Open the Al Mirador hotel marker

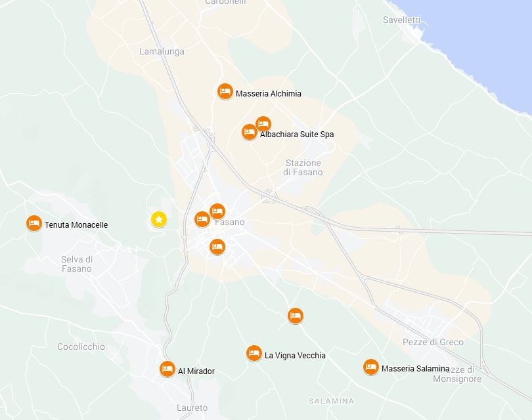coord(167,369)
